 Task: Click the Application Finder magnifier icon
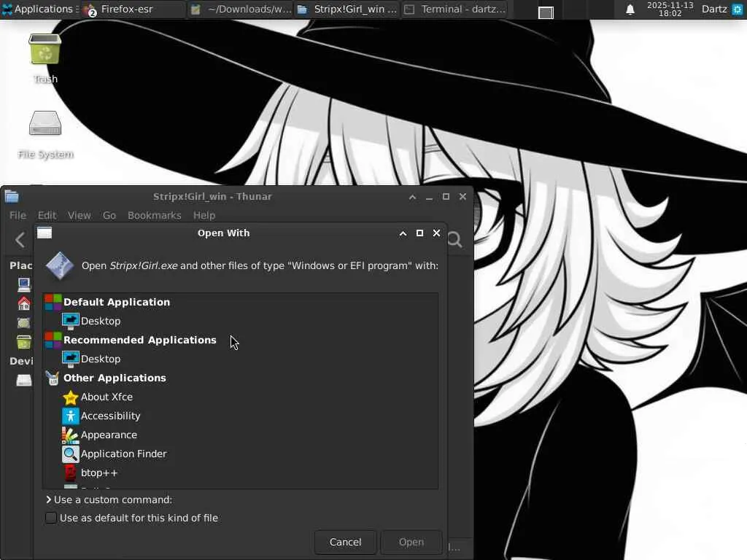(71, 454)
